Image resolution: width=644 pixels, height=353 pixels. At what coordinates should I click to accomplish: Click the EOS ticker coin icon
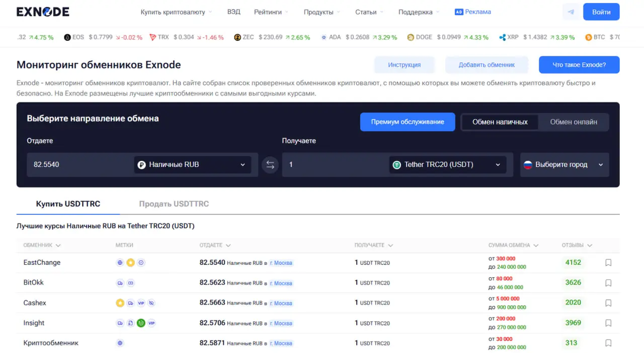[67, 38]
